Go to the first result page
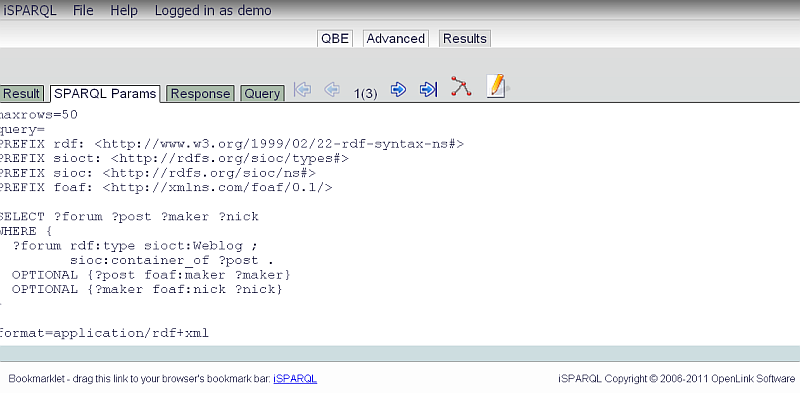The width and height of the screenshot is (800, 393). point(302,90)
